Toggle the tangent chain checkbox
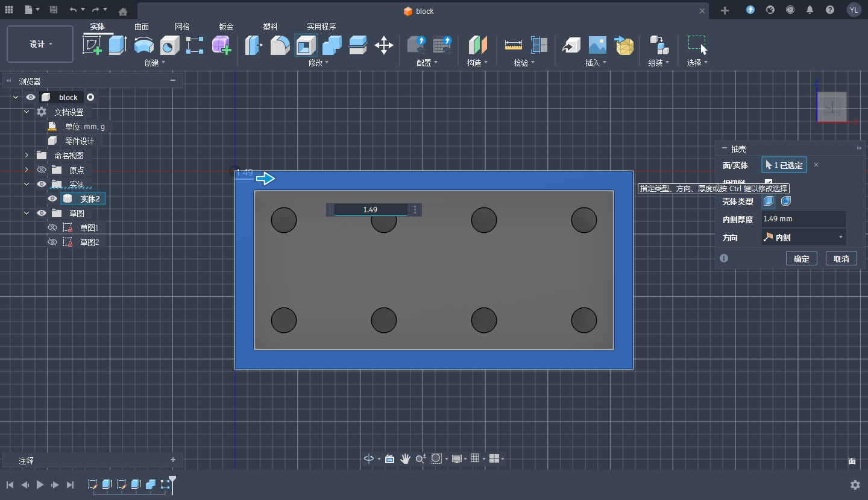Image resolution: width=868 pixels, height=500 pixels. coord(769,182)
